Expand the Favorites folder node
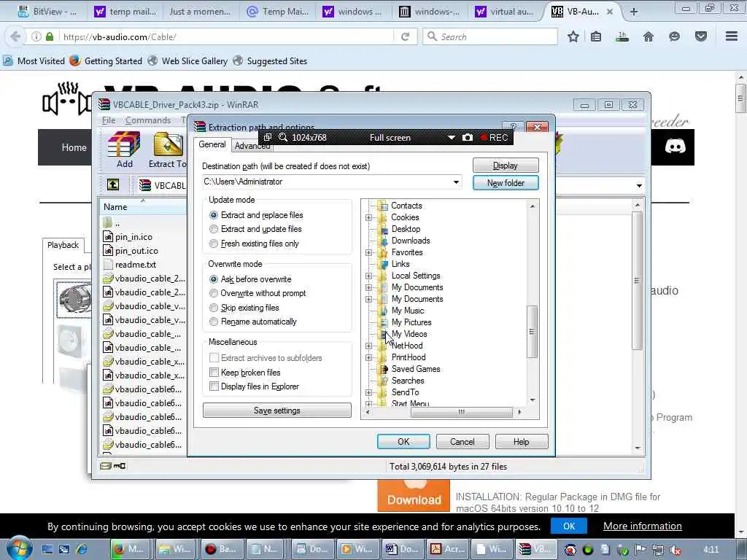This screenshot has height=560, width=747. point(368,252)
